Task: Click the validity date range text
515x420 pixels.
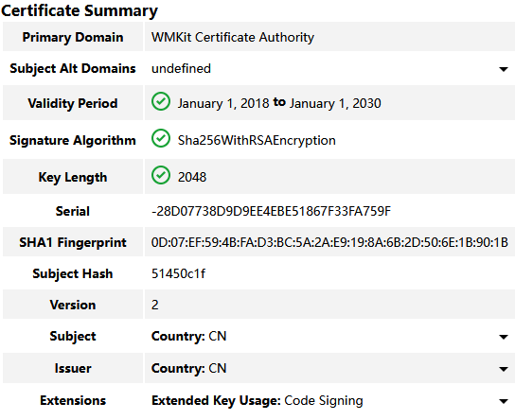Action: click(x=279, y=103)
